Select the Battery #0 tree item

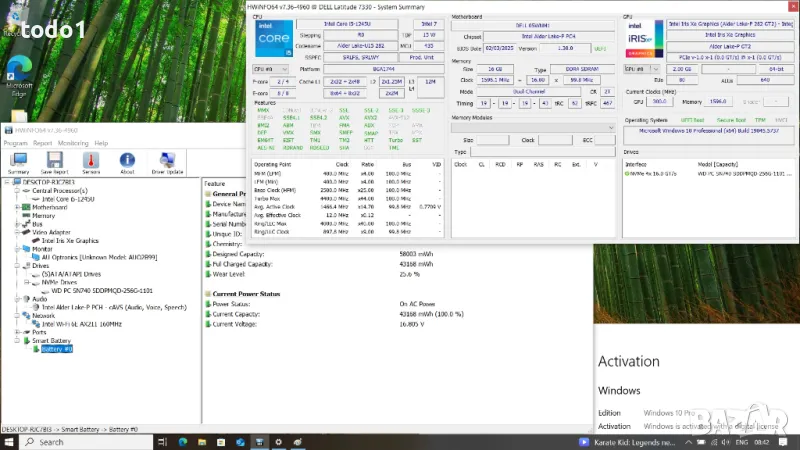tap(57, 349)
